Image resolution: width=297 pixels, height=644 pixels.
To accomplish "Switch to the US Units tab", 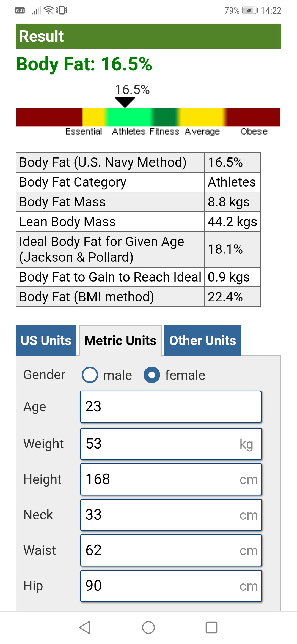I will coord(46,340).
